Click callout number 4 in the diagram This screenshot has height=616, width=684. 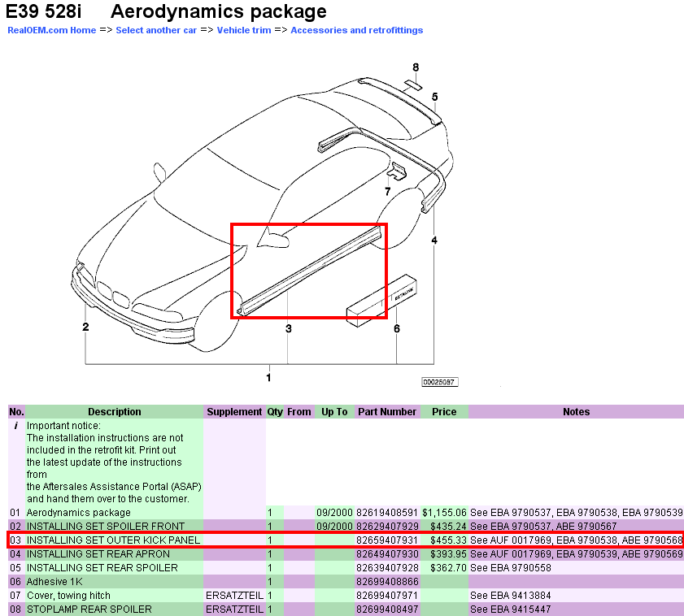(x=434, y=241)
